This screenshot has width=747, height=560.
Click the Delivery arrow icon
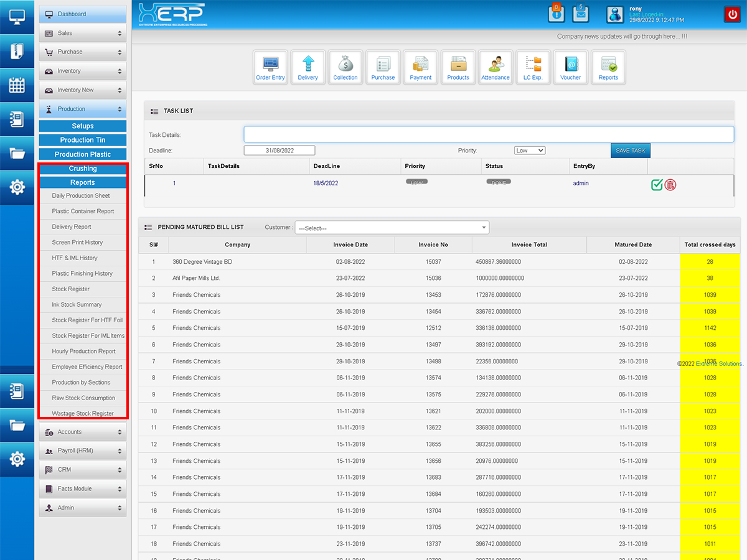click(x=308, y=67)
